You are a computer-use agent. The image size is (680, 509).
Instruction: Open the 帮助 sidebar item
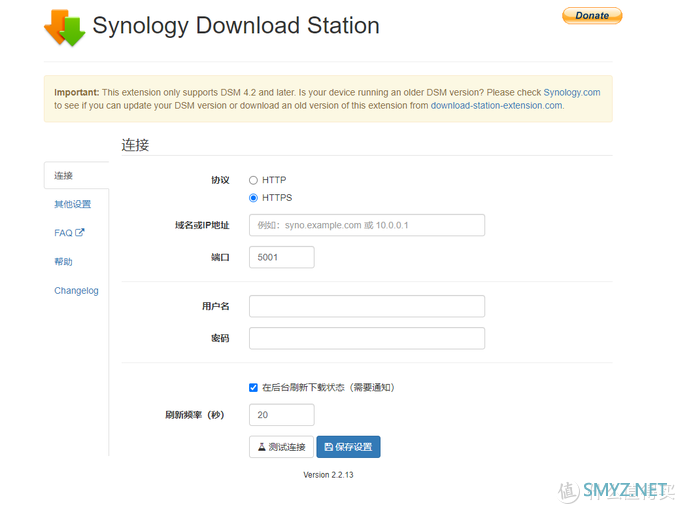pyautogui.click(x=63, y=261)
